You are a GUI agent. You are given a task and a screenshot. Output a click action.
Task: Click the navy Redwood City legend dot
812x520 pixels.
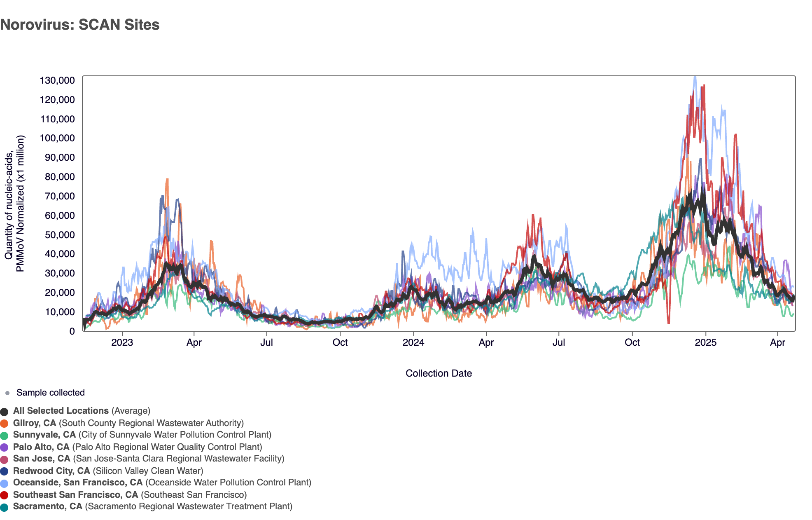(4, 471)
